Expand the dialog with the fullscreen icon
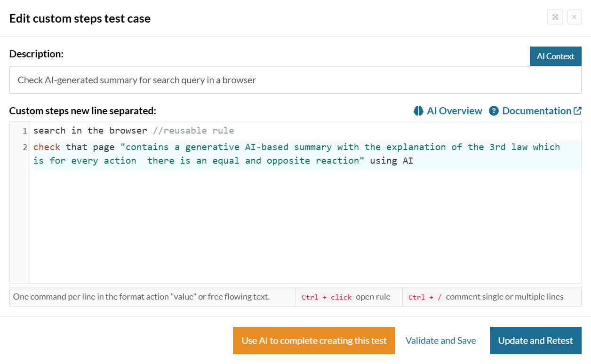 tap(555, 17)
